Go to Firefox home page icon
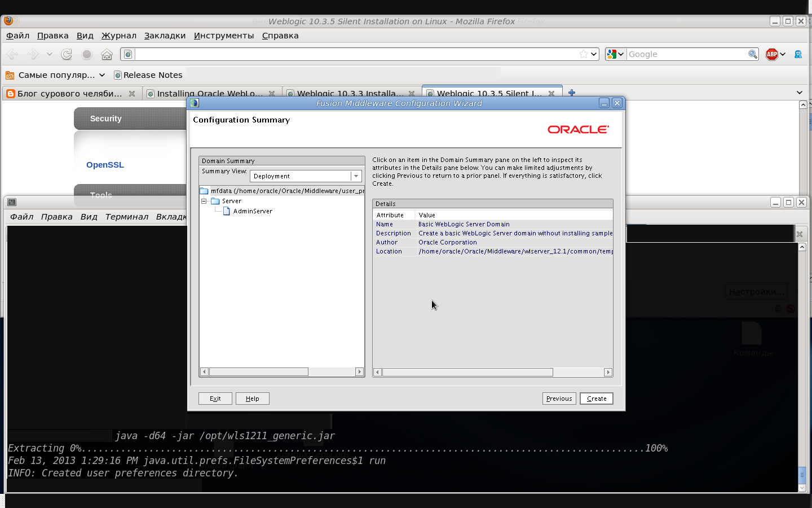 pos(107,54)
